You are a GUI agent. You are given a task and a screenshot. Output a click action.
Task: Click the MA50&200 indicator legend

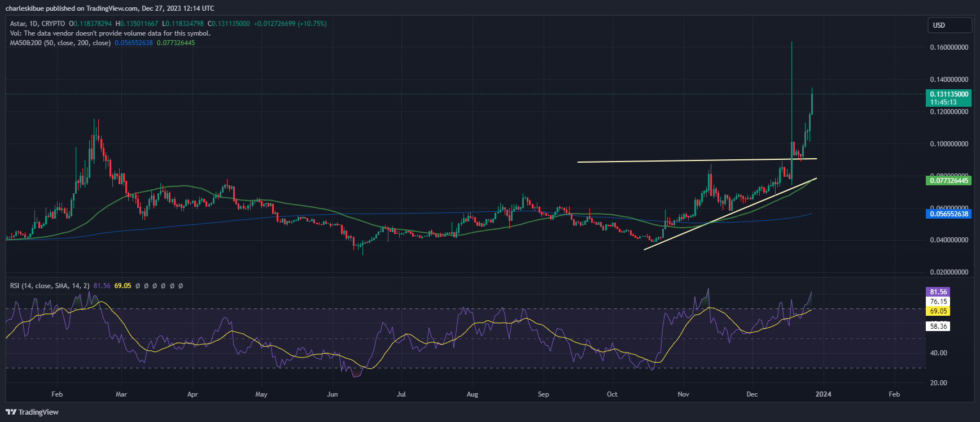(60, 43)
